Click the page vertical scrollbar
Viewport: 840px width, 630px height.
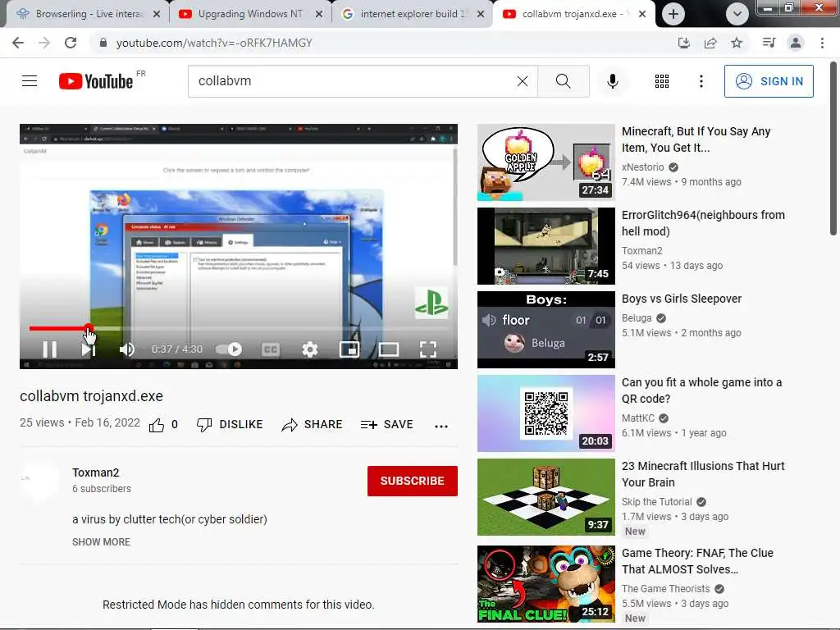(833, 148)
